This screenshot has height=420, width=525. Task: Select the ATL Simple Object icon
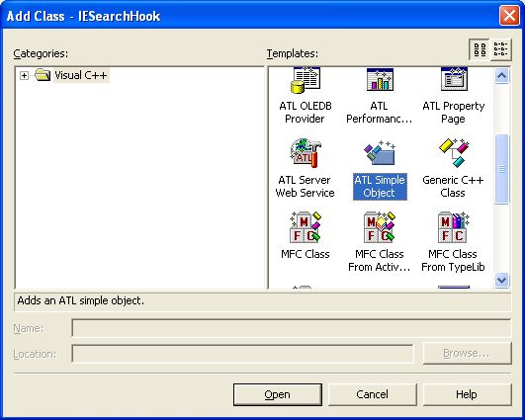point(380,153)
